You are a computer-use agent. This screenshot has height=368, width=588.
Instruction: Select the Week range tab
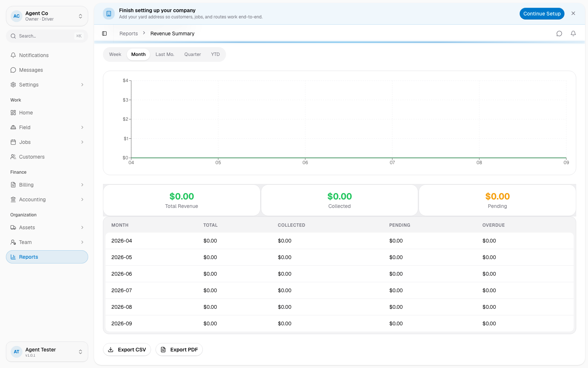point(115,54)
